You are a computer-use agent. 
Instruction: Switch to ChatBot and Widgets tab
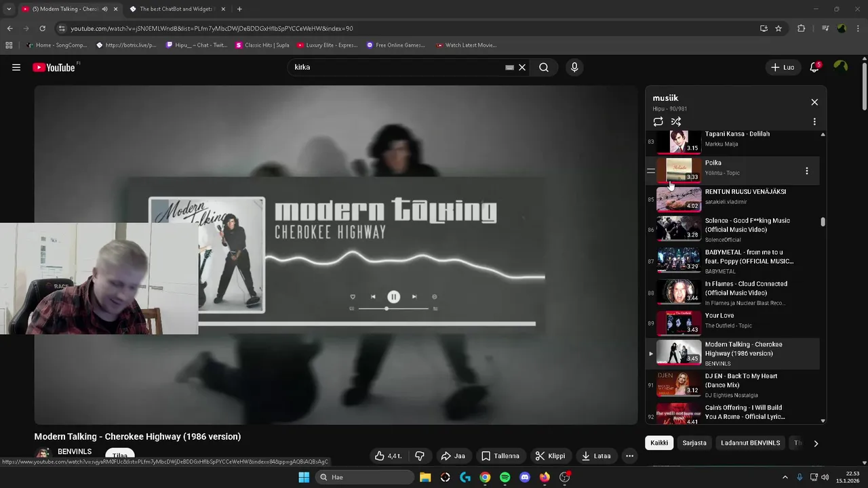point(176,9)
